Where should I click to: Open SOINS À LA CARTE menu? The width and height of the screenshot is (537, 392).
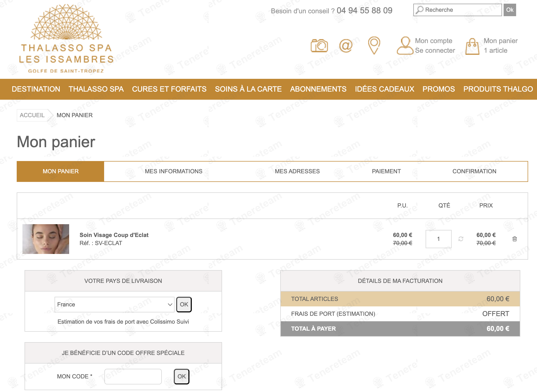pos(248,89)
